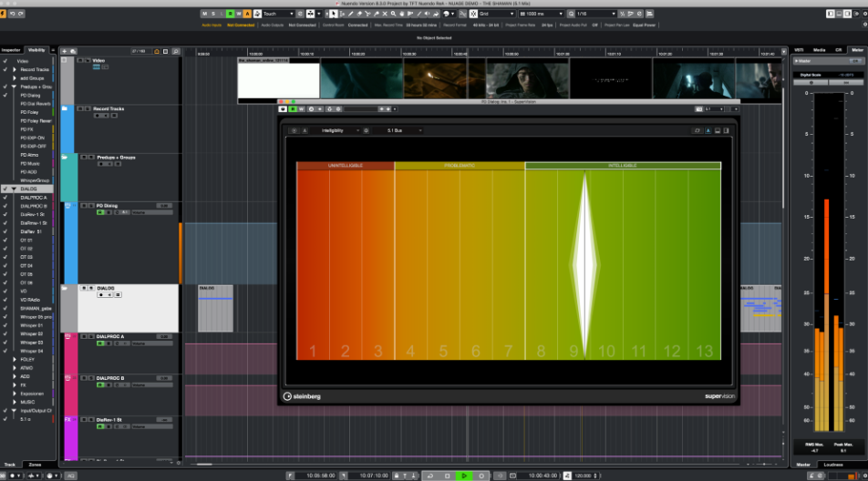Viewport: 868px width, 481px height.
Task: Select the Erase tool in toolbar
Action: pyautogui.click(x=359, y=14)
